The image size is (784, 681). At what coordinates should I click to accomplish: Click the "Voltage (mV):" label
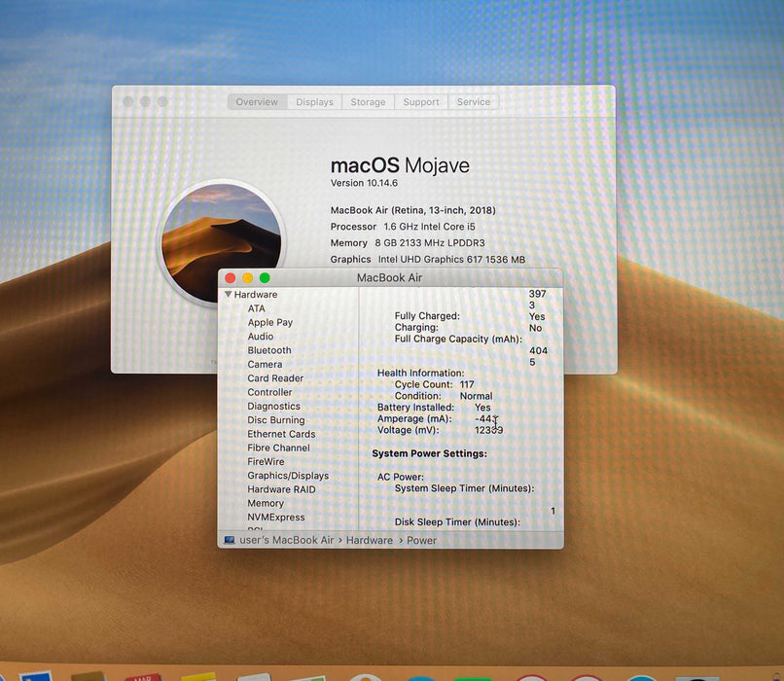[x=408, y=431]
